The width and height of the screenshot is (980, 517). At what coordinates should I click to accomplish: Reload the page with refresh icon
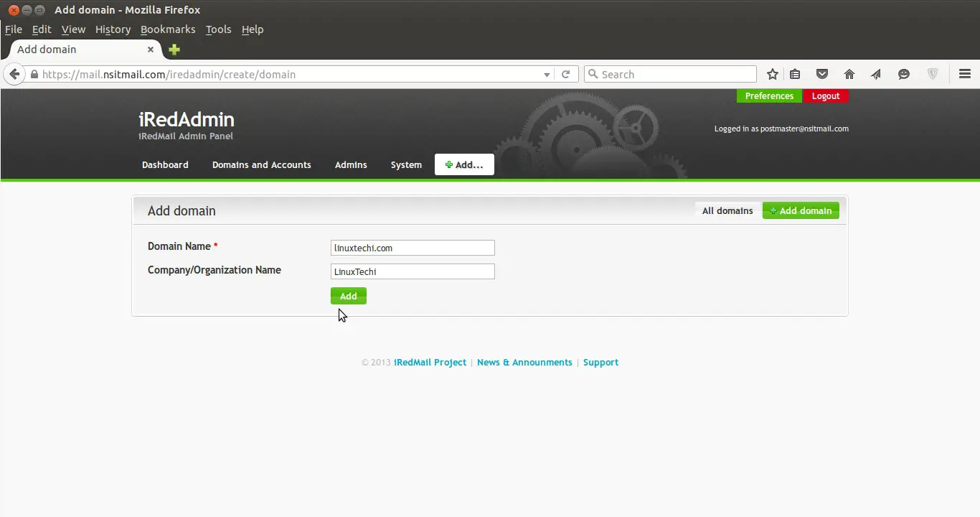(x=565, y=74)
